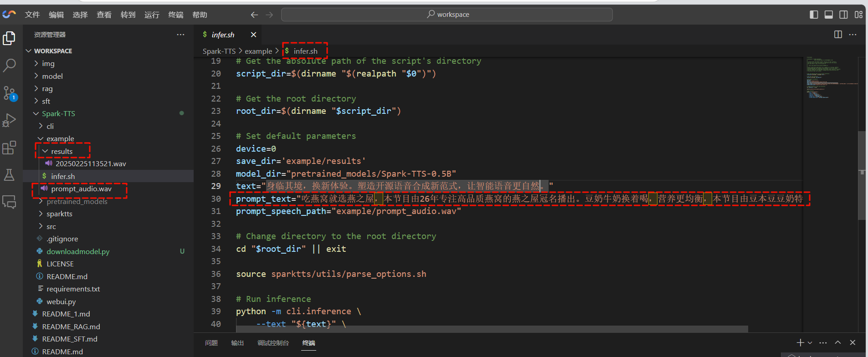This screenshot has width=868, height=357.
Task: Open prompt_audio.wav in explorer
Action: [x=108, y=189]
